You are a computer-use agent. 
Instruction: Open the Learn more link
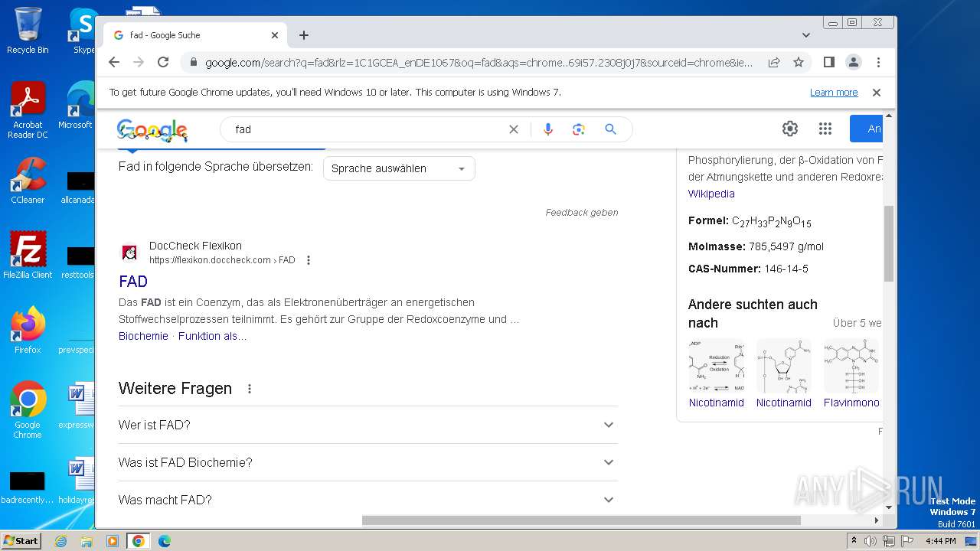point(834,93)
